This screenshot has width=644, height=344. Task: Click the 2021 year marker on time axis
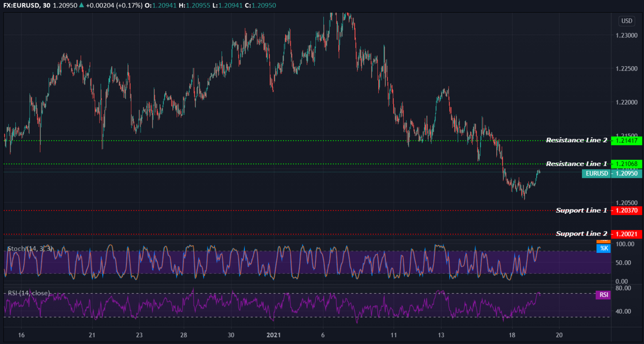tap(274, 335)
